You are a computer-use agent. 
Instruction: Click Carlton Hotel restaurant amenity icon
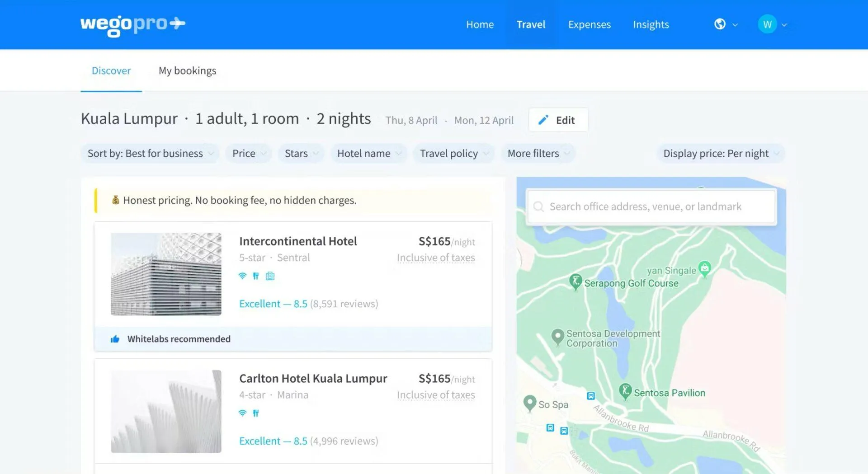pyautogui.click(x=256, y=413)
